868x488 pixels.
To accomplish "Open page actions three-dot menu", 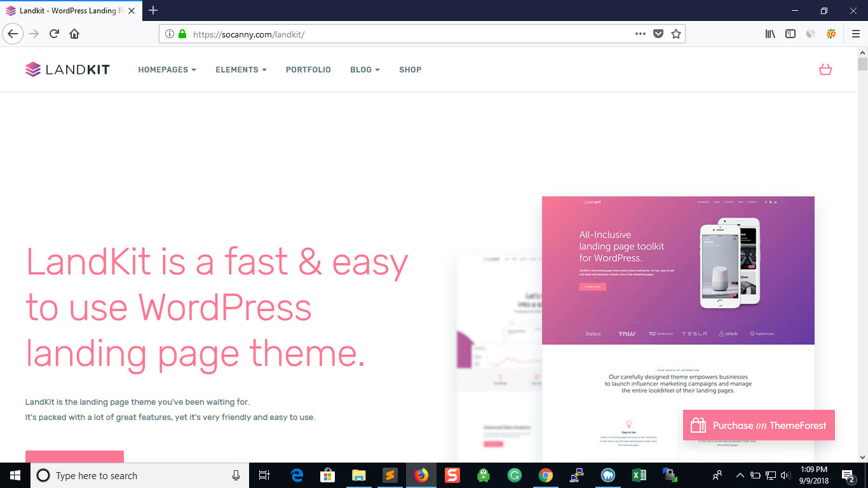I will pyautogui.click(x=640, y=34).
